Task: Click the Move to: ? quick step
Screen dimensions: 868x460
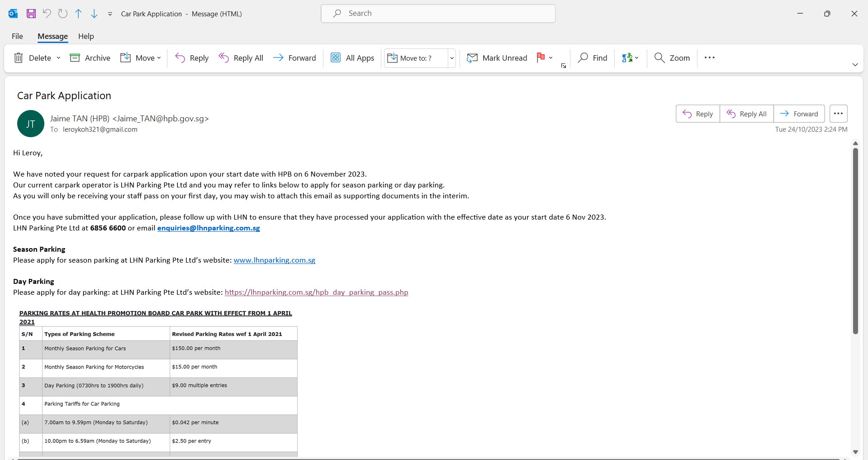Action: point(416,58)
